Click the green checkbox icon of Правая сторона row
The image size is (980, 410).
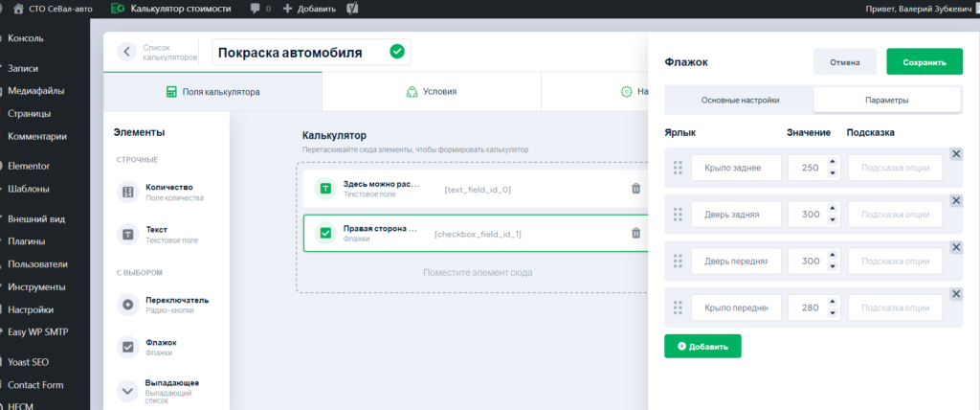(x=325, y=233)
